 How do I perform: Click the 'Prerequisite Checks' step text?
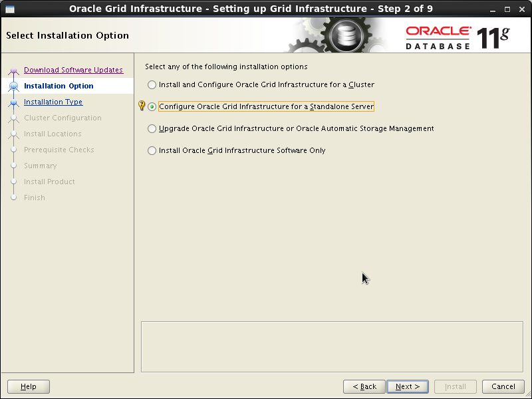59,150
